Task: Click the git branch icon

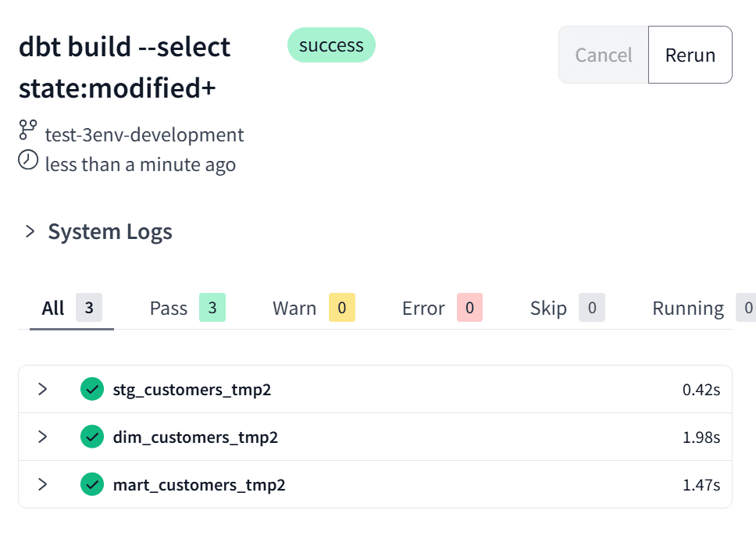Action: pyautogui.click(x=28, y=130)
